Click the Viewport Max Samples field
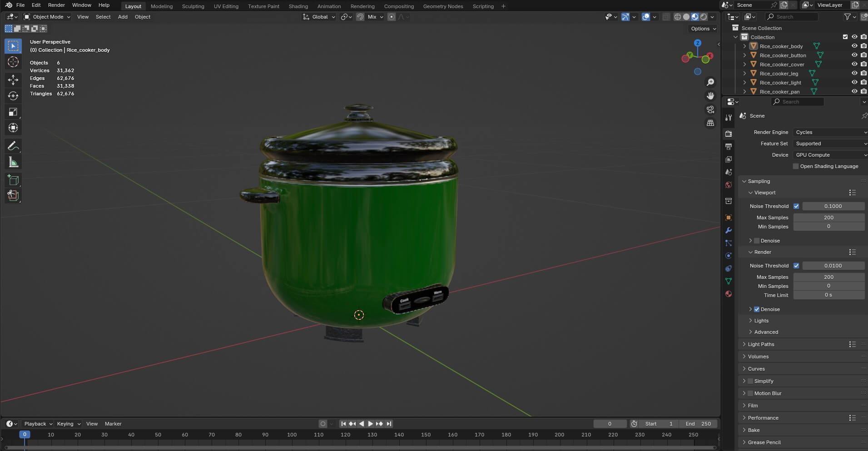 (x=828, y=218)
